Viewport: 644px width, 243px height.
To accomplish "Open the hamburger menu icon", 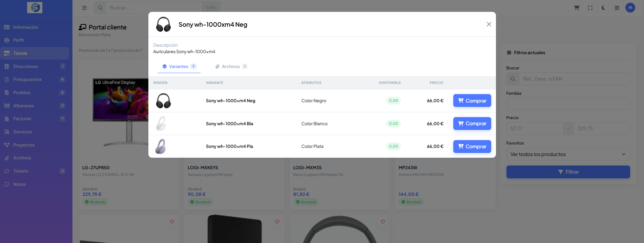I will [84, 8].
